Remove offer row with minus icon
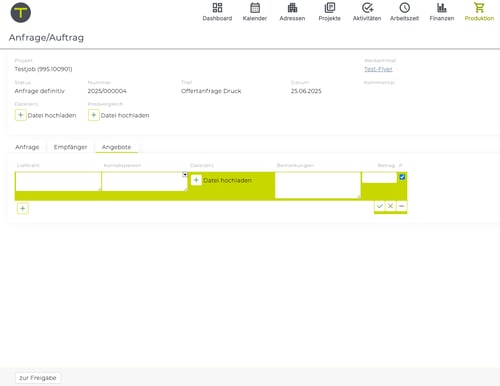This screenshot has width=500, height=386. pyautogui.click(x=402, y=206)
